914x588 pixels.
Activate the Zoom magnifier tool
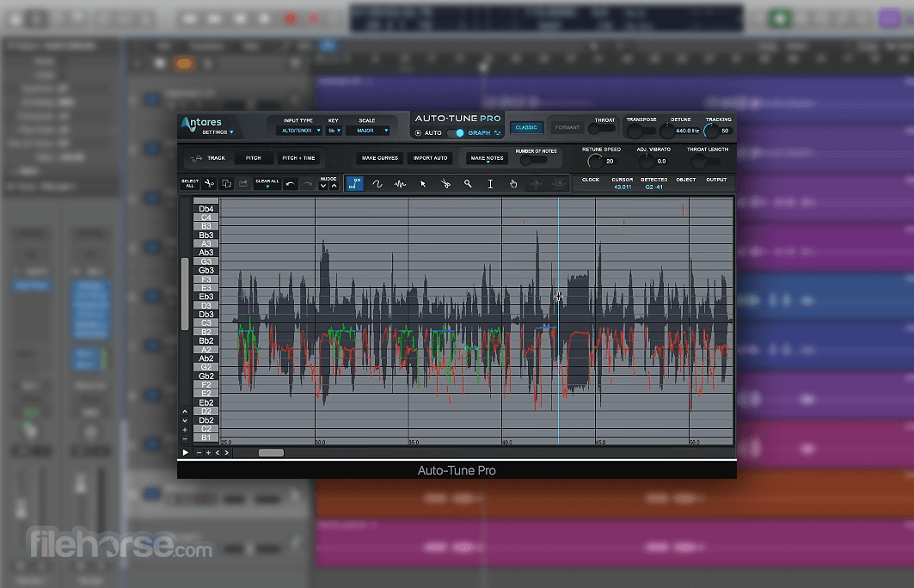pos(468,184)
